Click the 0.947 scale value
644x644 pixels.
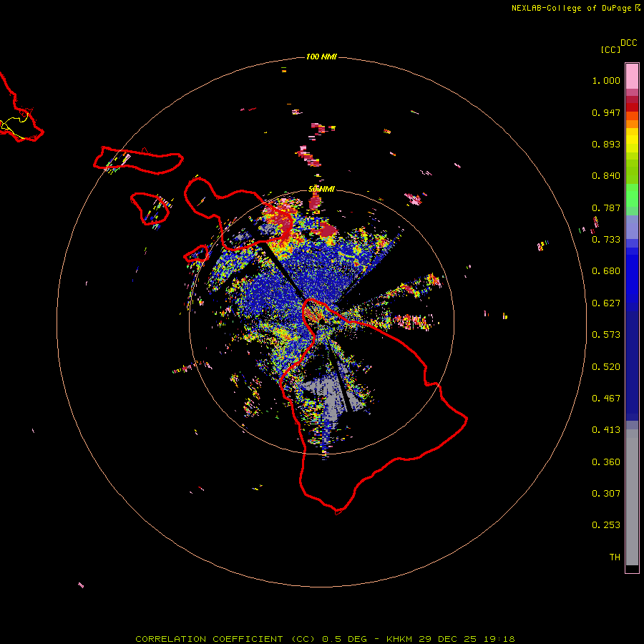(x=606, y=112)
